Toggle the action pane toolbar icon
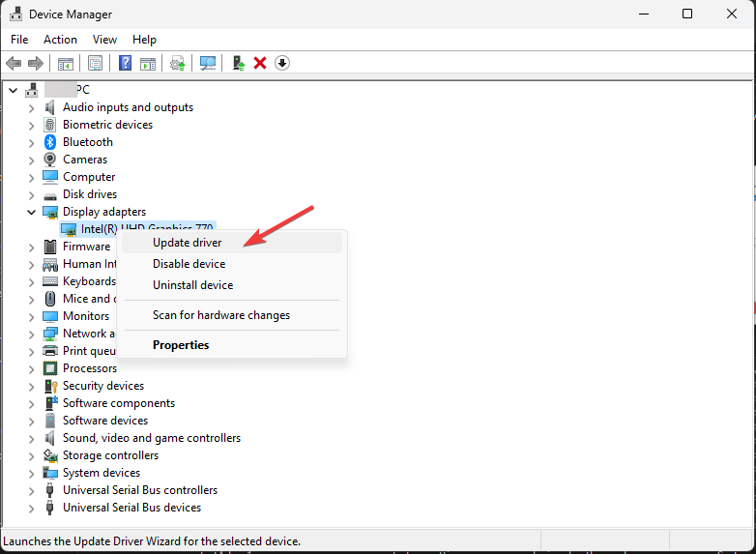Screen dimensions: 756x554 148,63
